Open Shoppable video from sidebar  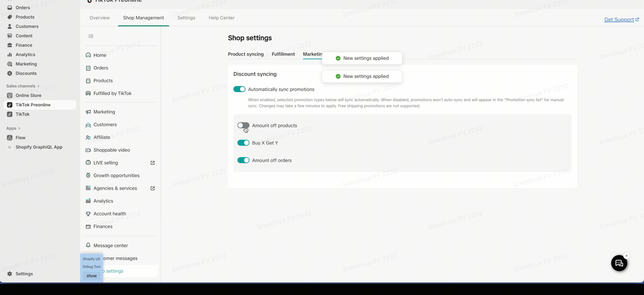pos(111,150)
